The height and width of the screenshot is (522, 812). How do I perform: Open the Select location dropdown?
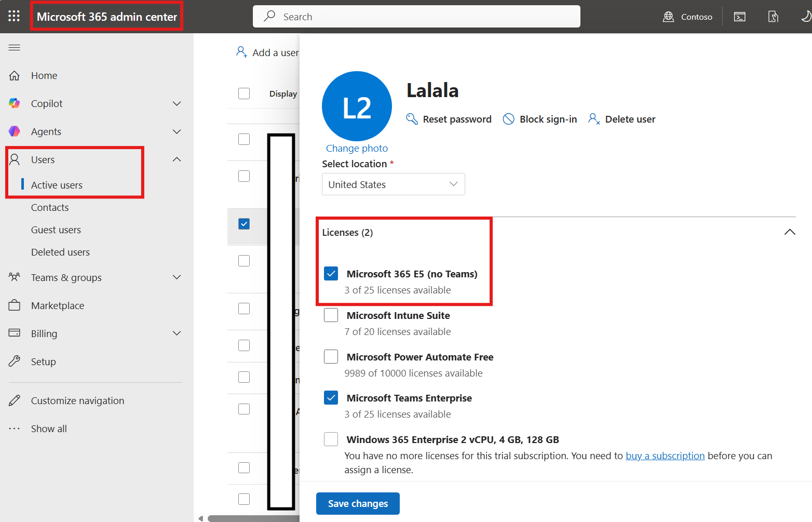[393, 184]
